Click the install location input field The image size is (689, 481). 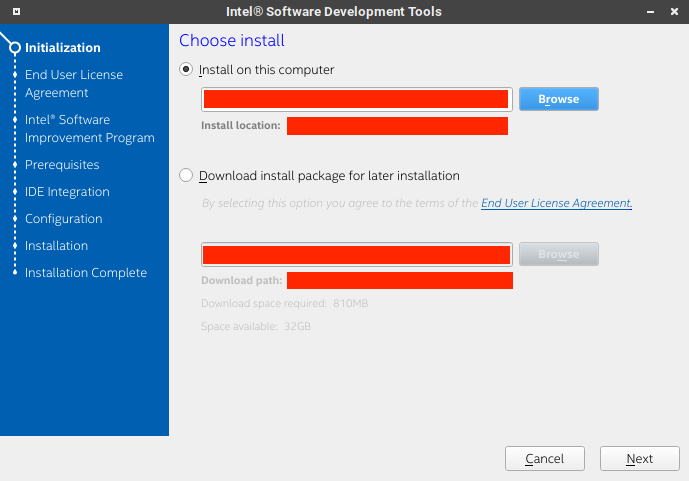356,99
